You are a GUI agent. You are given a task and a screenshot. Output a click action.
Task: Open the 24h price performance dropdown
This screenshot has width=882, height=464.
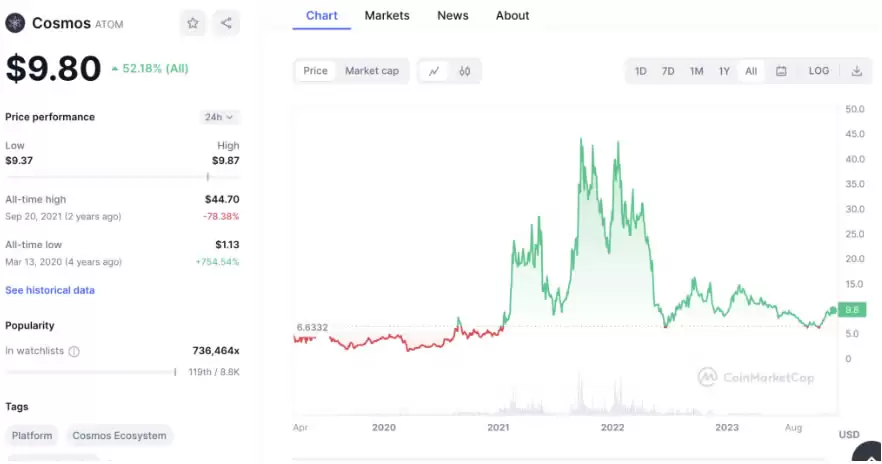click(x=218, y=117)
